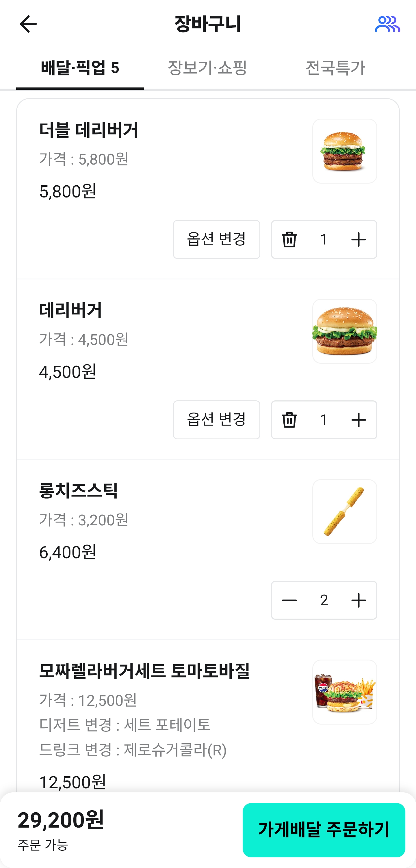Decrease 롱치즈스틱 quantity with minus
The image size is (416, 868).
pos(289,600)
